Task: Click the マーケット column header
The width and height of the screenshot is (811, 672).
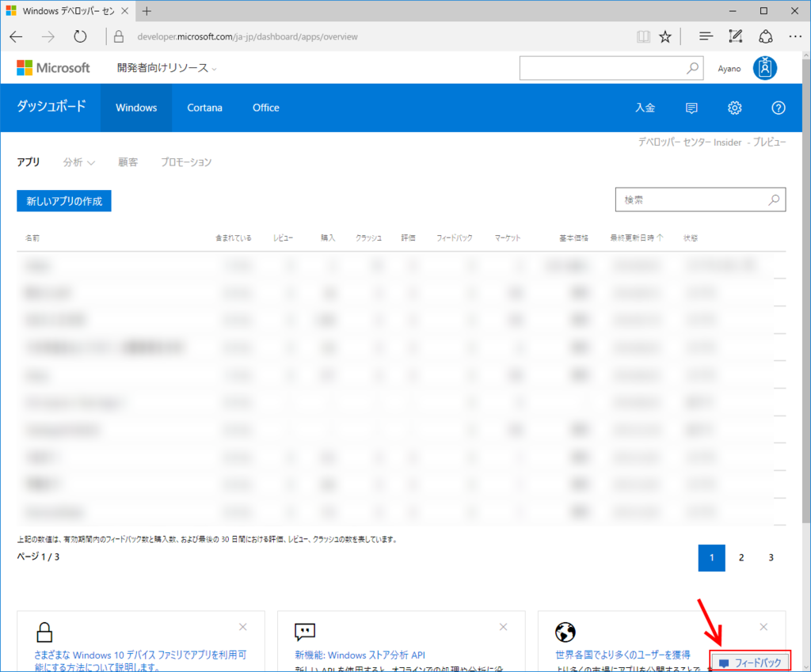Action: [x=508, y=237]
